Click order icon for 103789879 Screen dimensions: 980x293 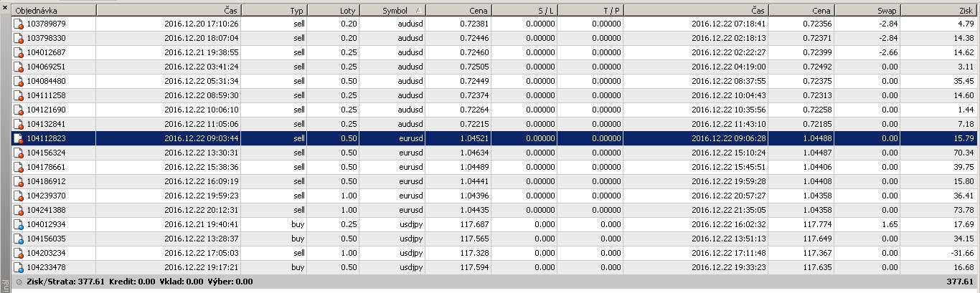pos(19,24)
